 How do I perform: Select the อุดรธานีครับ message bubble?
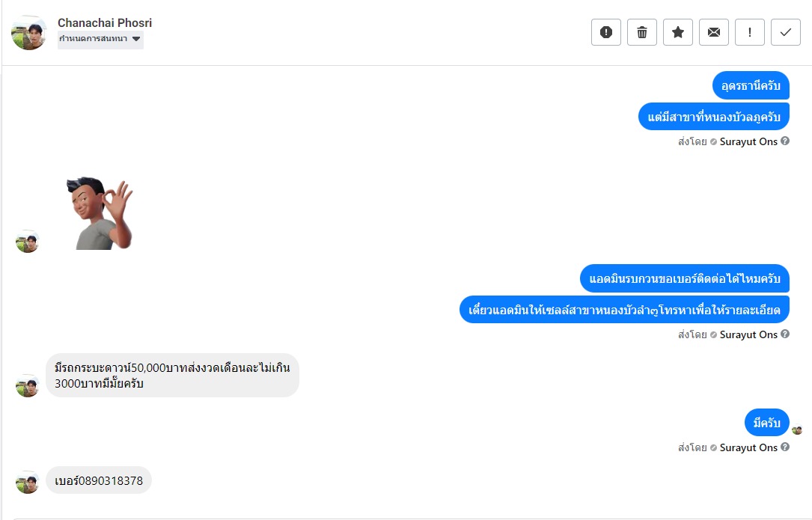coord(751,86)
